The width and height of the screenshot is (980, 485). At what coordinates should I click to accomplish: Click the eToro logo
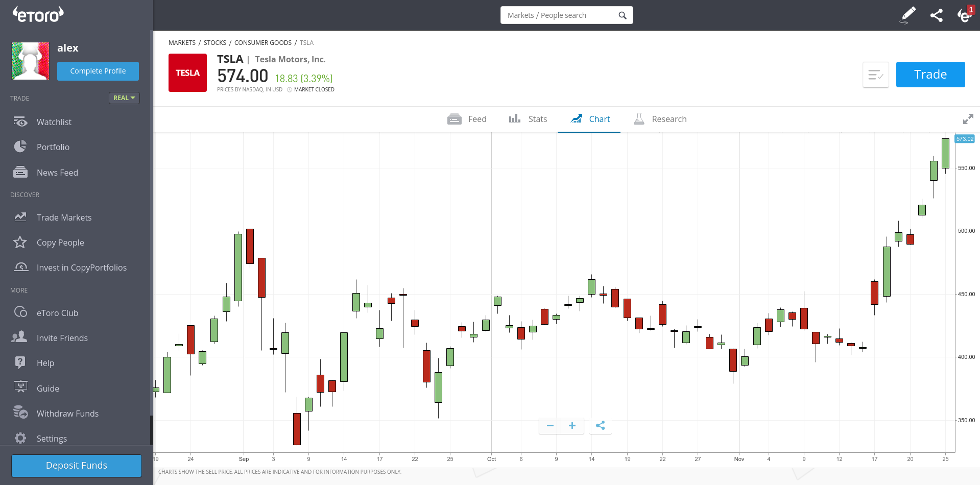tap(38, 14)
